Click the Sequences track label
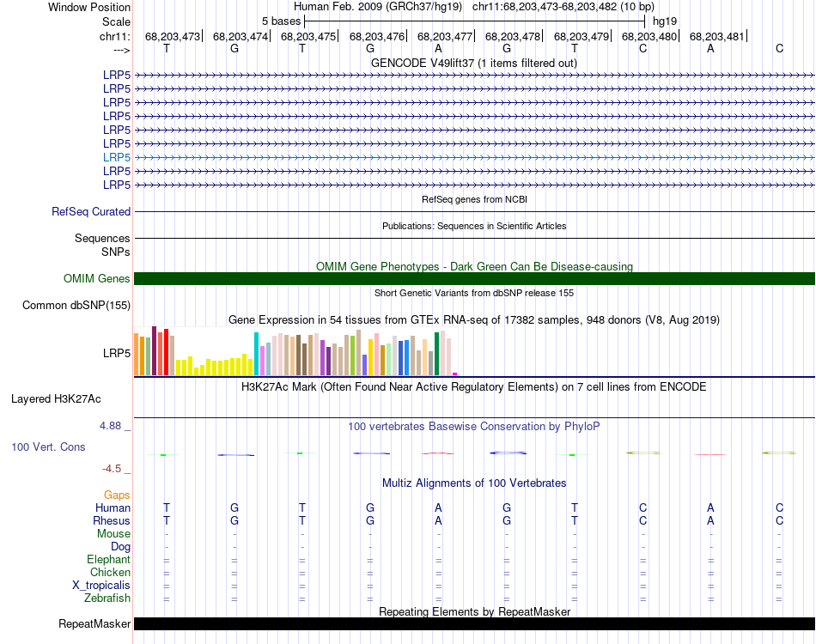 (x=102, y=238)
